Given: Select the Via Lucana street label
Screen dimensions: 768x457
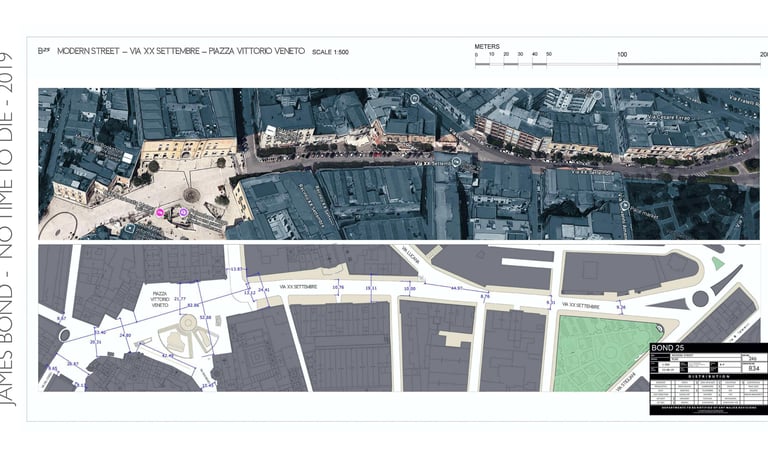Looking at the screenshot, I should [410, 256].
